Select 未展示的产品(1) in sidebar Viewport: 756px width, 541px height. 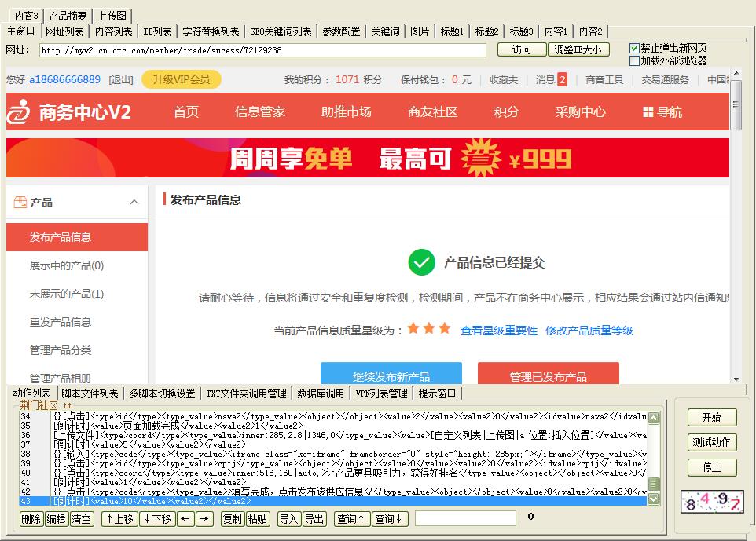67,294
